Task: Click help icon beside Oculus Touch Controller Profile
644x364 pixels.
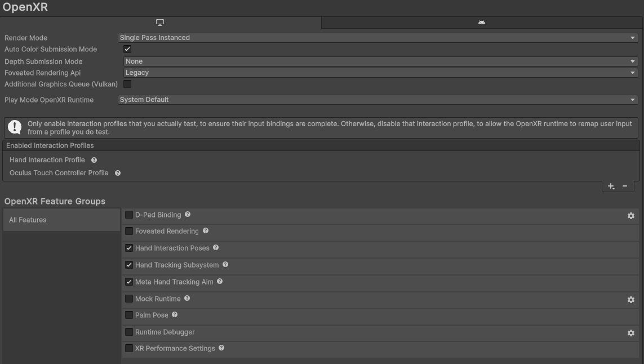Action: click(x=118, y=173)
